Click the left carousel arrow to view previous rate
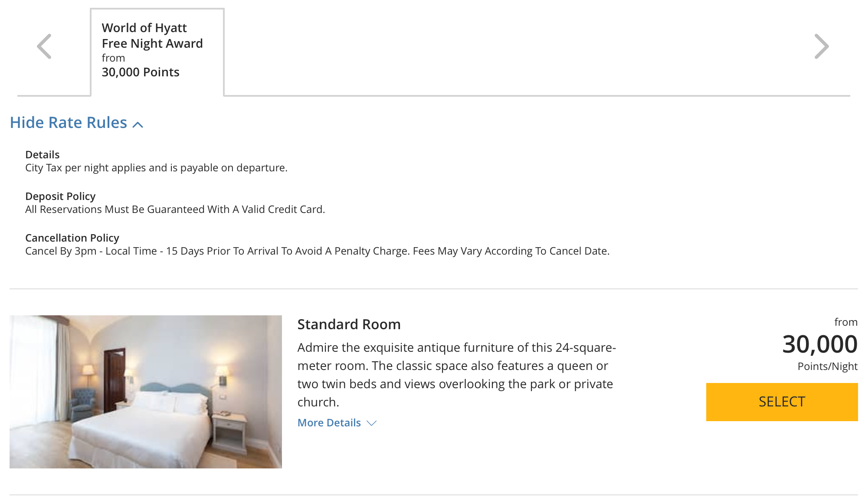 click(x=43, y=46)
